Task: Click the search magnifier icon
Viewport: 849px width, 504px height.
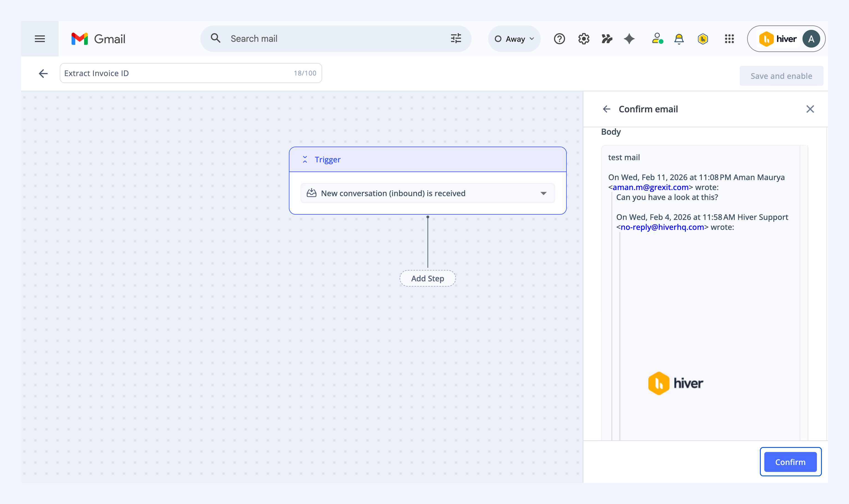Action: [215, 38]
